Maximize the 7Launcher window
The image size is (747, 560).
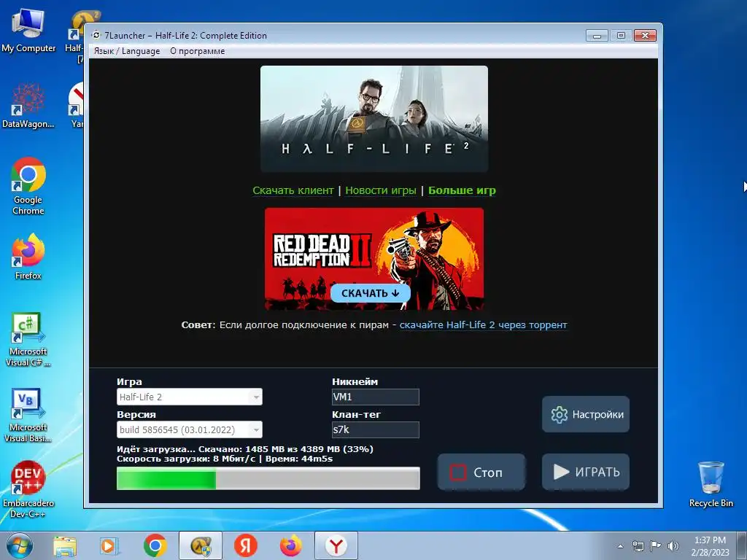click(621, 36)
